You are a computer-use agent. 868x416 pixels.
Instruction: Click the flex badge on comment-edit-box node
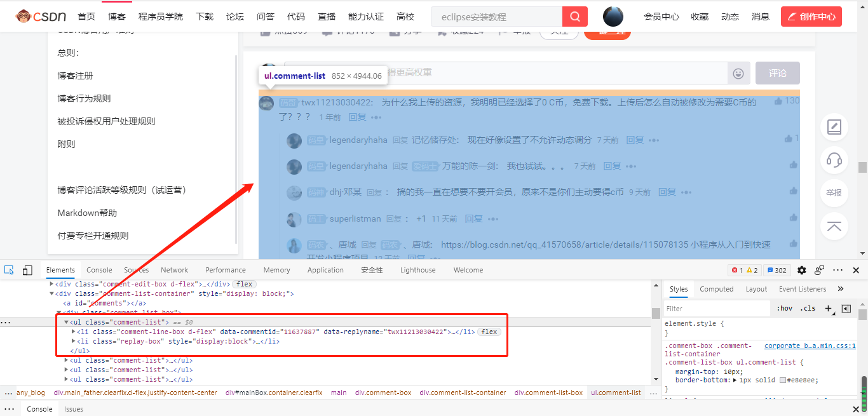[x=244, y=284]
